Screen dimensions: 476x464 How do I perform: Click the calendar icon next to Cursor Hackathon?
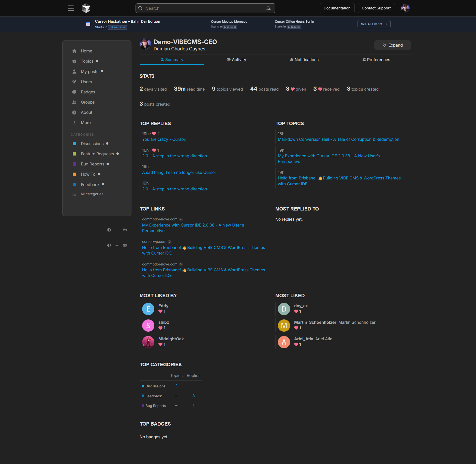click(88, 24)
